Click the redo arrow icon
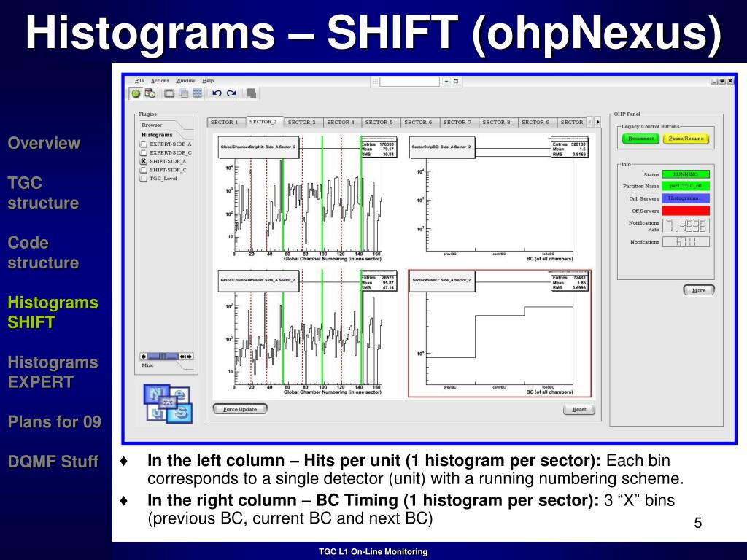 tap(231, 93)
